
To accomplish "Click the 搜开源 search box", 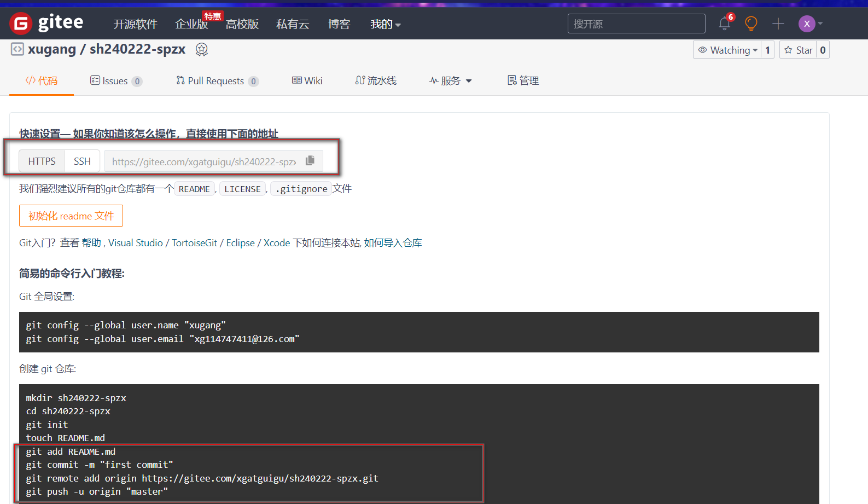I will tap(637, 24).
